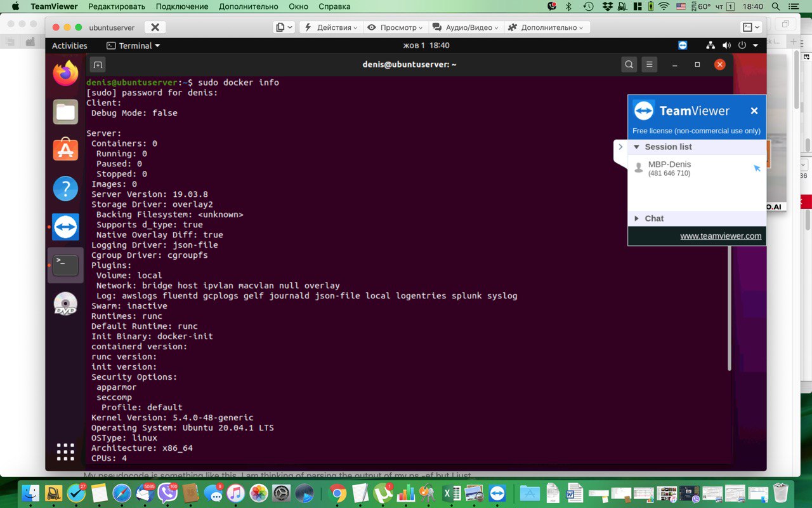Click the power icon in Ubuntu top bar
812x508 pixels.
[x=742, y=46]
